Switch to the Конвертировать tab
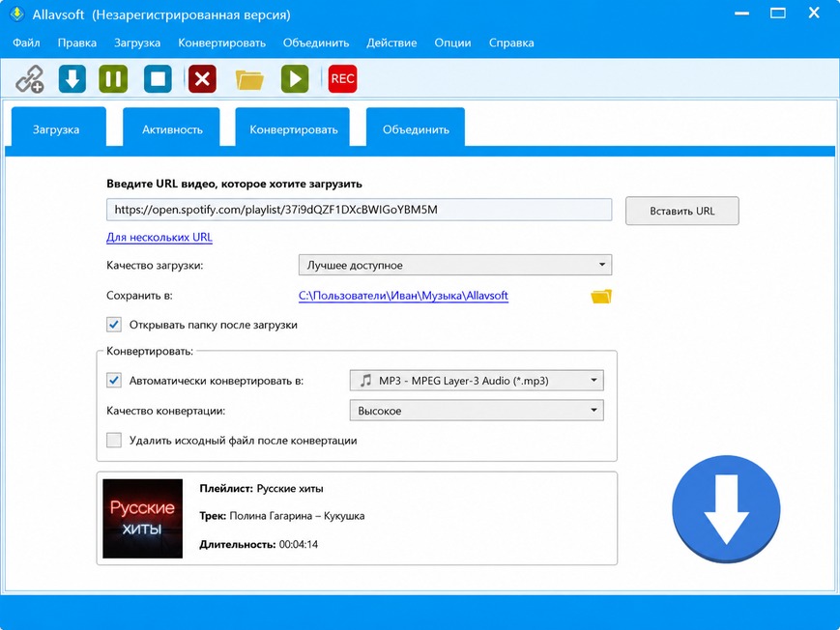 click(293, 127)
